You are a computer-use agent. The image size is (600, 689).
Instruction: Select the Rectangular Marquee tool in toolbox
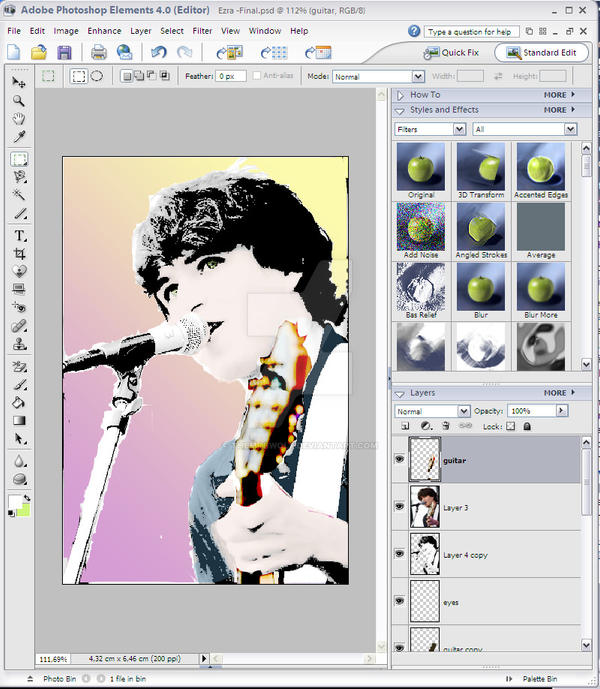19,159
